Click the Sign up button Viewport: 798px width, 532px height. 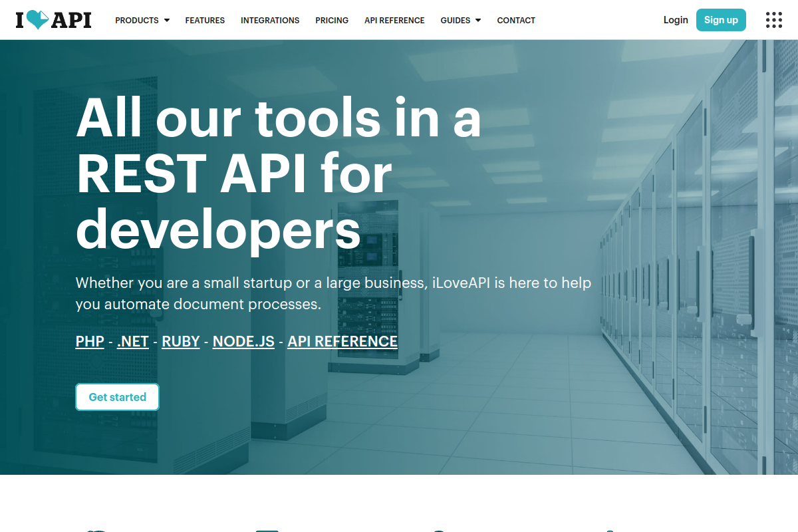[x=721, y=20]
